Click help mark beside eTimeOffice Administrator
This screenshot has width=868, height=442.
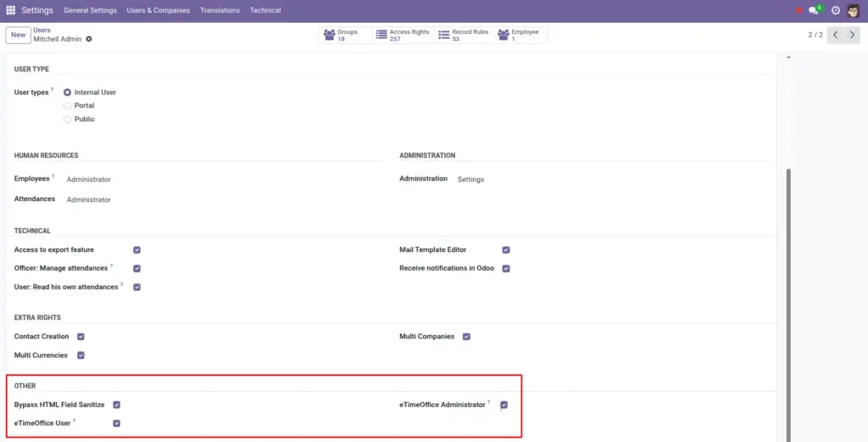[489, 403]
